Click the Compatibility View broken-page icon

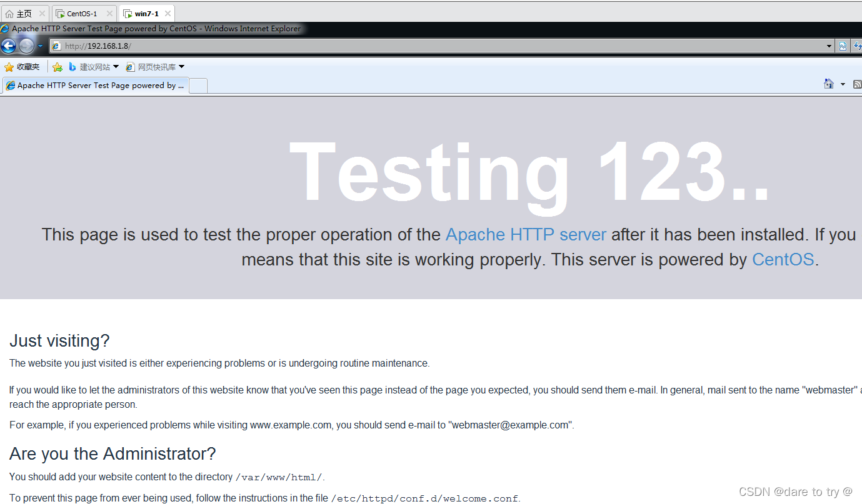(843, 46)
